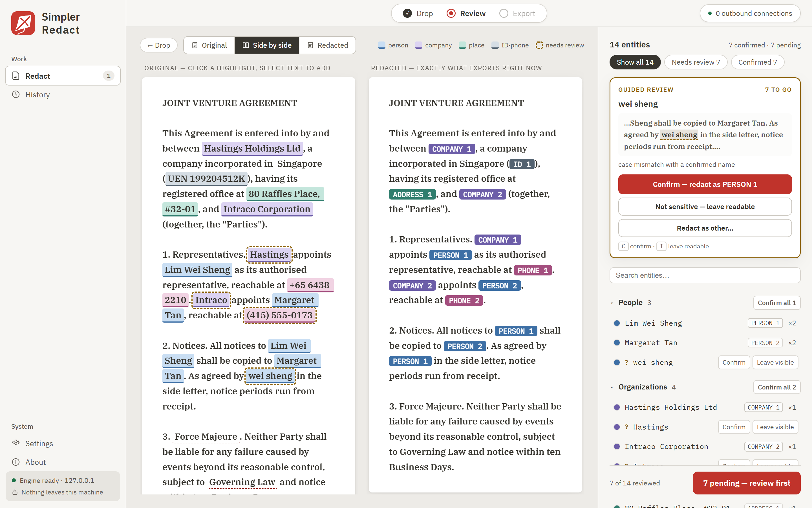The height and width of the screenshot is (508, 812).
Task: Select Lim Wei Sheng entity row
Action: tap(705, 323)
